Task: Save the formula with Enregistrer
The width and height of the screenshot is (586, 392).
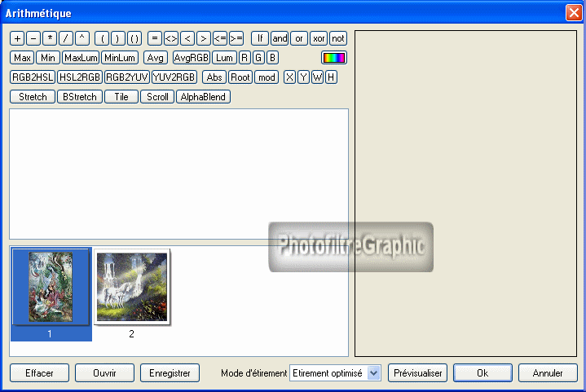Action: tap(170, 372)
